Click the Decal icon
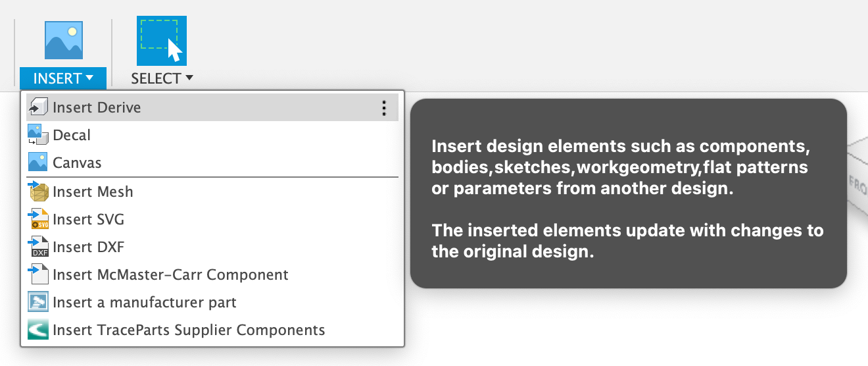Viewport: 868px width, 366px height. click(38, 135)
